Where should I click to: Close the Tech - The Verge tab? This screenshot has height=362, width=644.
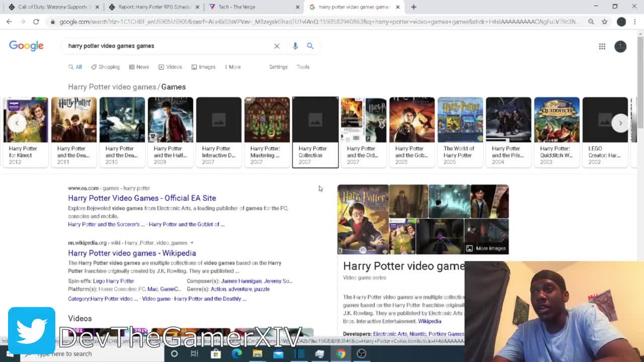[297, 7]
